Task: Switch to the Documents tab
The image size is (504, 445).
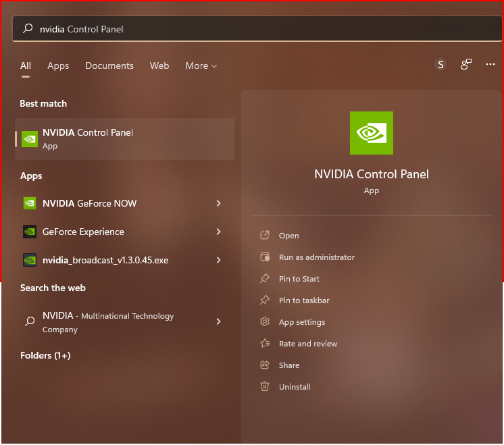Action: point(109,66)
